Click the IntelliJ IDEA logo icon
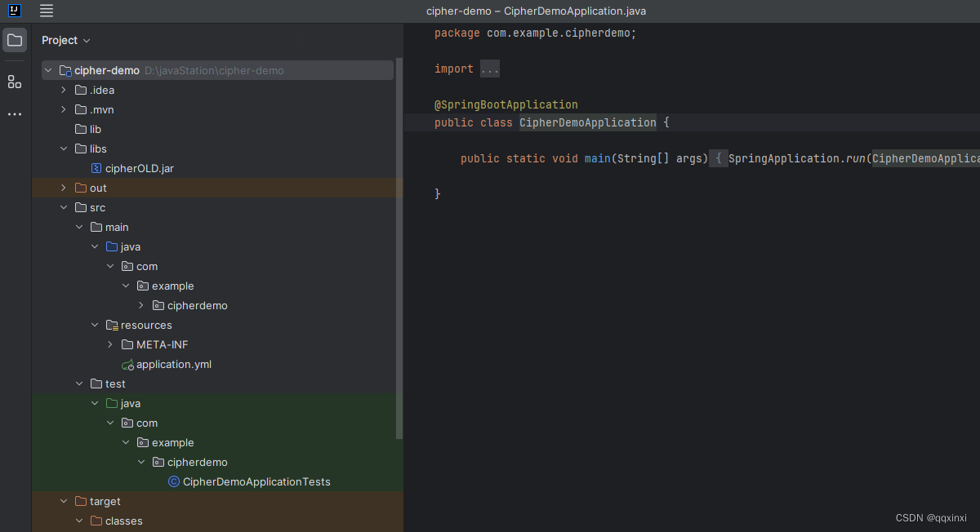This screenshot has width=980, height=532. 15,11
